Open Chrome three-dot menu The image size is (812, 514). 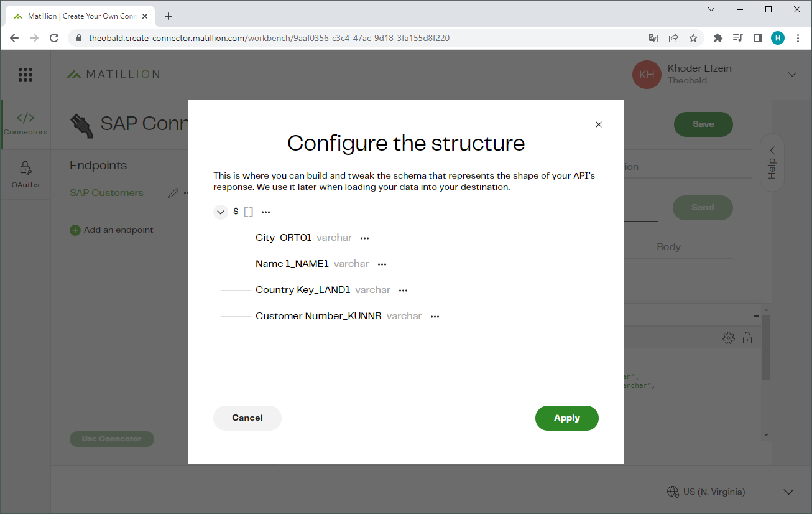(798, 38)
